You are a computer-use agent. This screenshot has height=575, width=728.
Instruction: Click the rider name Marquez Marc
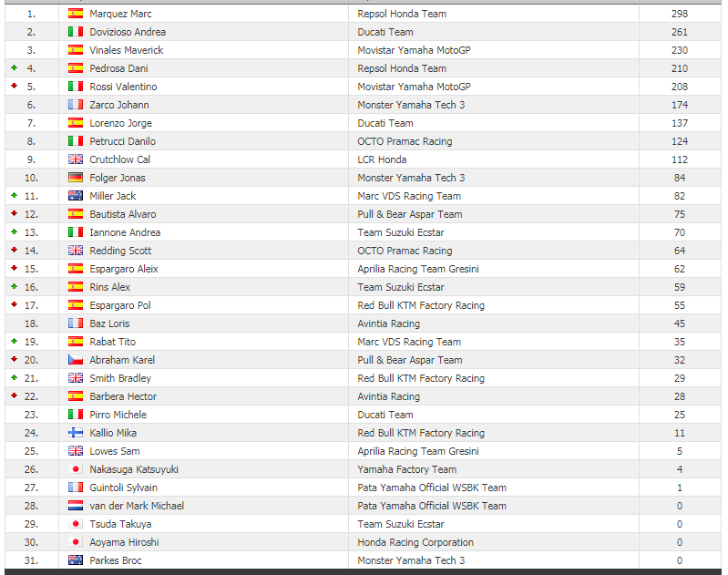click(120, 14)
